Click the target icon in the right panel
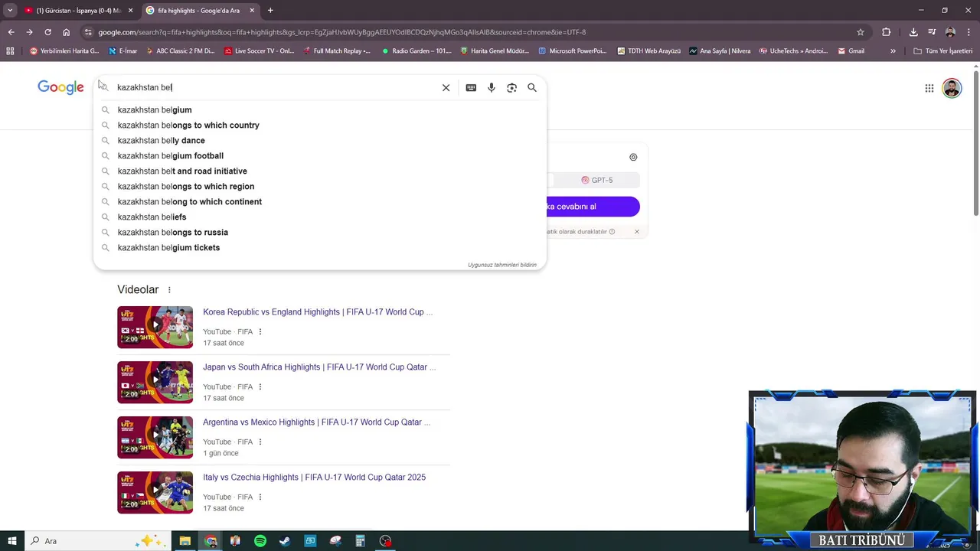980x551 pixels. [x=633, y=157]
